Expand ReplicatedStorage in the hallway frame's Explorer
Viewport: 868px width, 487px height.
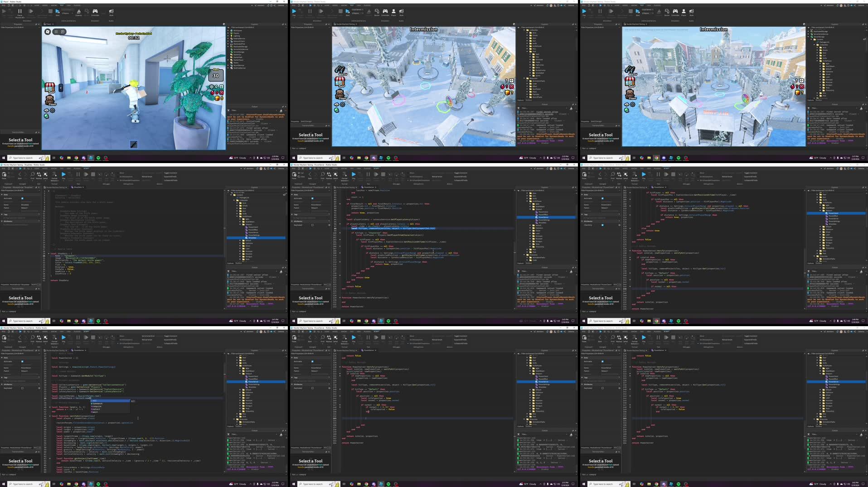click(229, 47)
